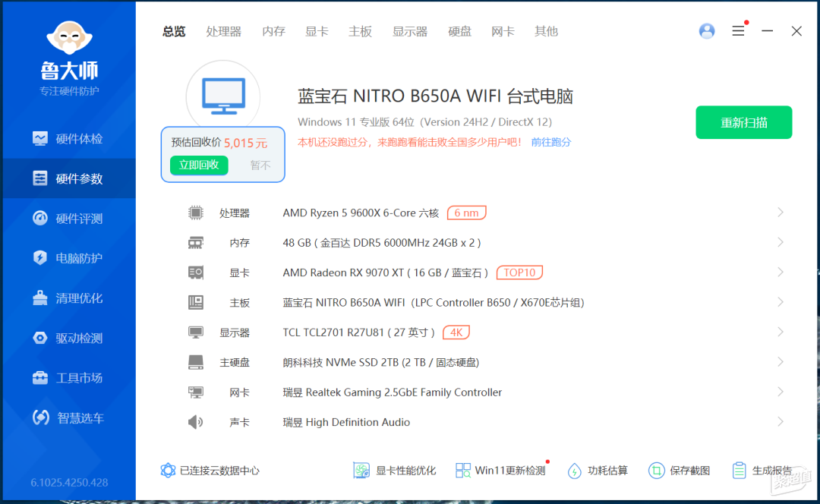This screenshot has height=504, width=820.
Task: Click the 内存 RAM module icon
Action: pos(196,243)
